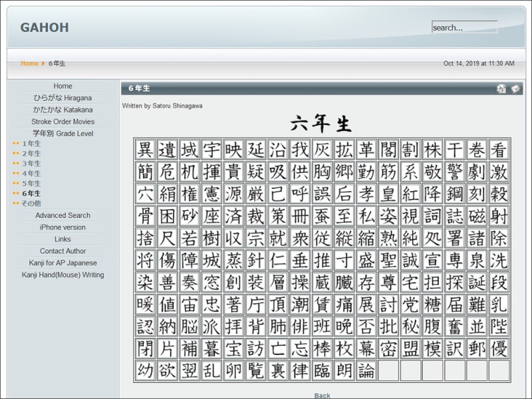Click inside the search box
532x399 pixels.
(465, 28)
